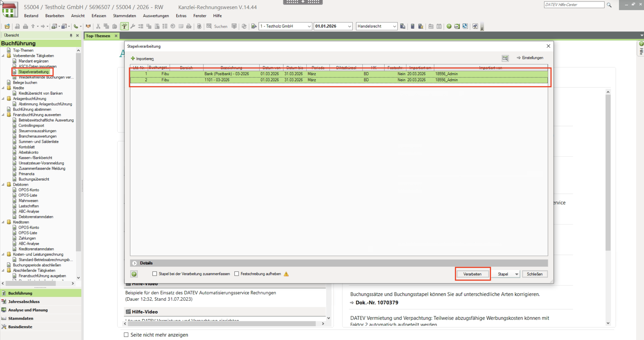
Task: Click the Schließen button
Action: click(x=535, y=274)
